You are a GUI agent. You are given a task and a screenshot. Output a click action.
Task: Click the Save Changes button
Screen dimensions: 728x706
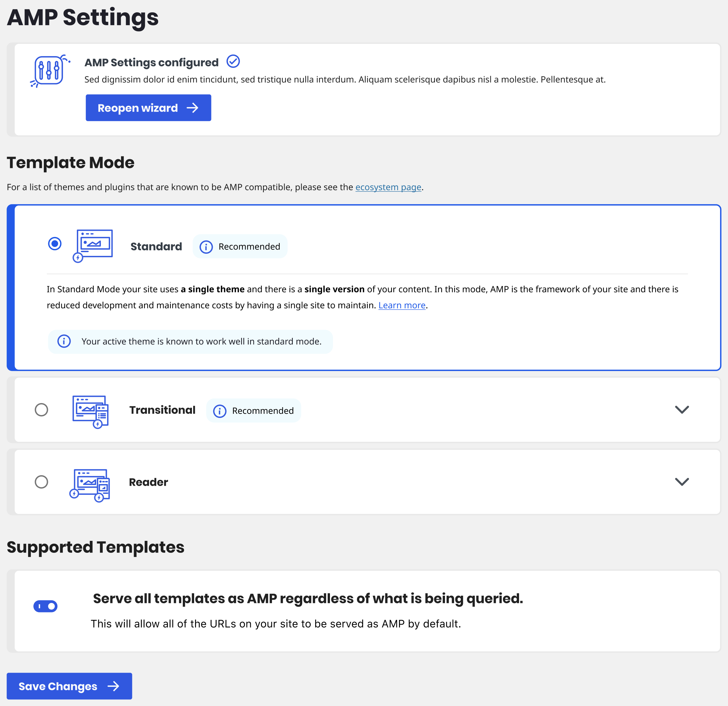(x=69, y=686)
